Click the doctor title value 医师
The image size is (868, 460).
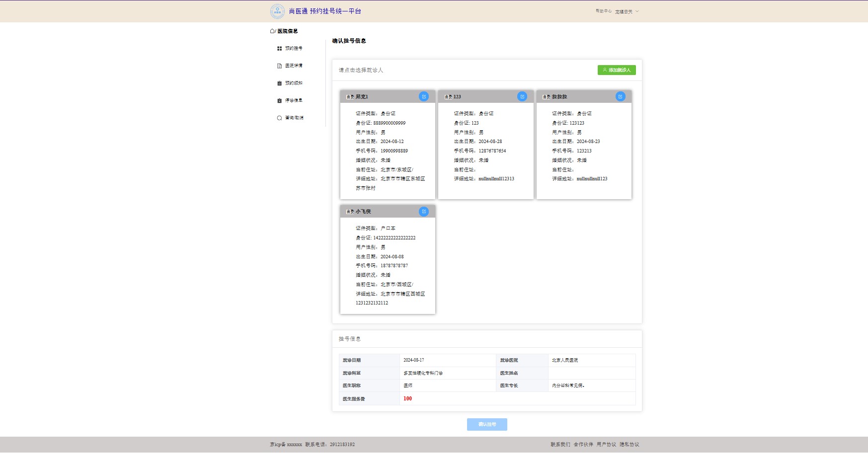pos(408,385)
